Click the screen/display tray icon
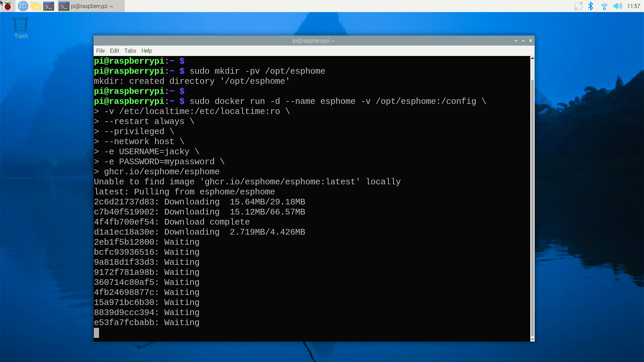The image size is (644, 362). pyautogui.click(x=578, y=6)
